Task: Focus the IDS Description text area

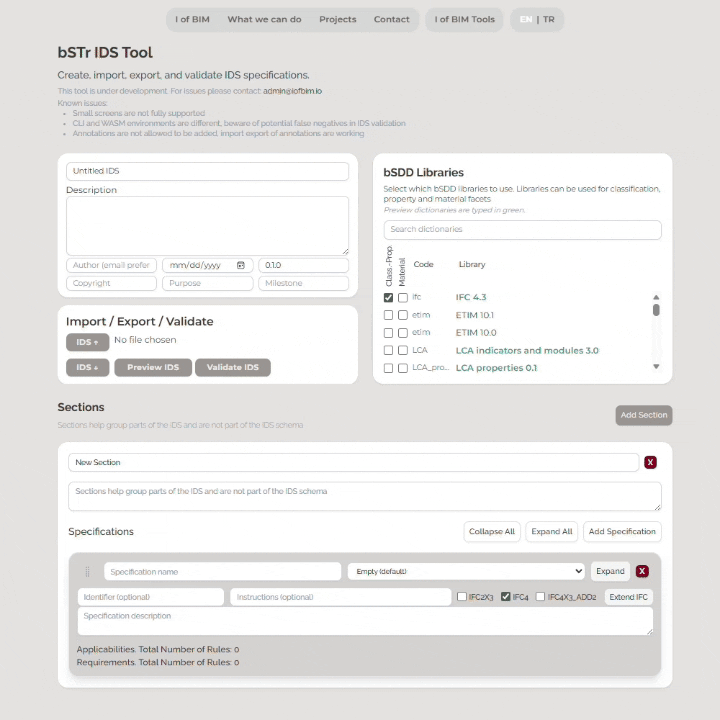Action: click(x=207, y=226)
